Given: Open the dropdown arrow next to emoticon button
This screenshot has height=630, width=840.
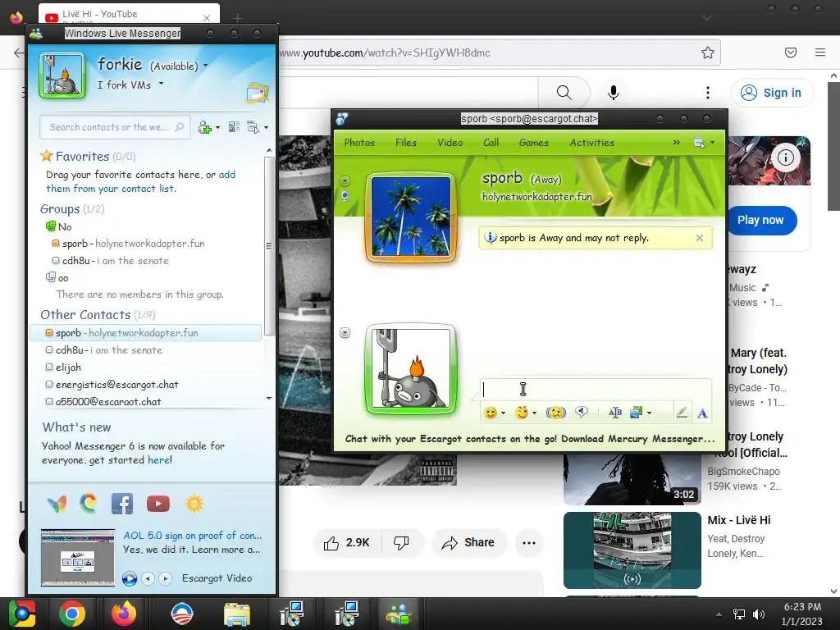Looking at the screenshot, I should pos(503,413).
